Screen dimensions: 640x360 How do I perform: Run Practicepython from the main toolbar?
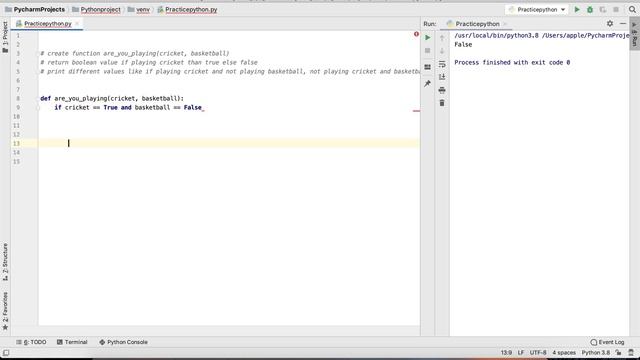pos(577,9)
